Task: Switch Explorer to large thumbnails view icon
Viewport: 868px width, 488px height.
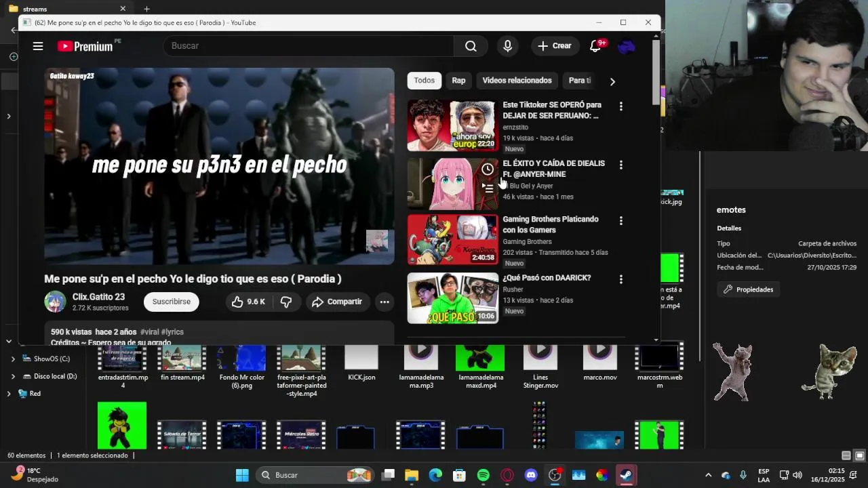Action: coord(859,455)
